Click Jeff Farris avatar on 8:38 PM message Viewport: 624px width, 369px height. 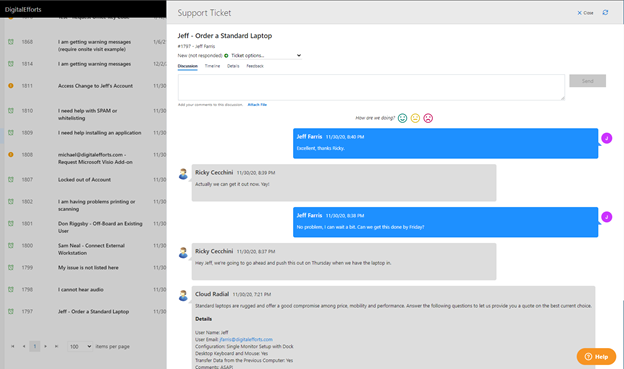(606, 217)
